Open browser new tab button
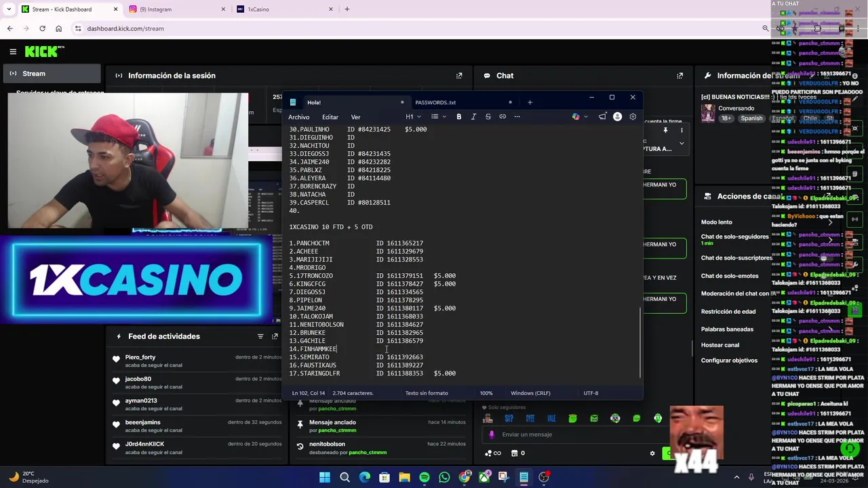868x488 pixels. (x=347, y=9)
